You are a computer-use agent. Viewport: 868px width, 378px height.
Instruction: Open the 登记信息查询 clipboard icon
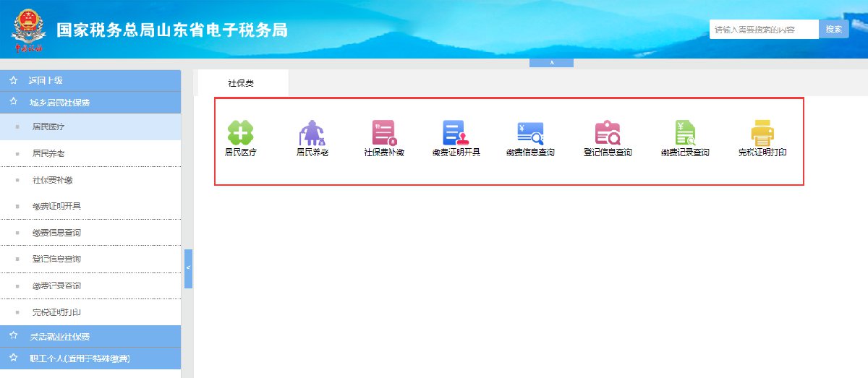tap(608, 133)
